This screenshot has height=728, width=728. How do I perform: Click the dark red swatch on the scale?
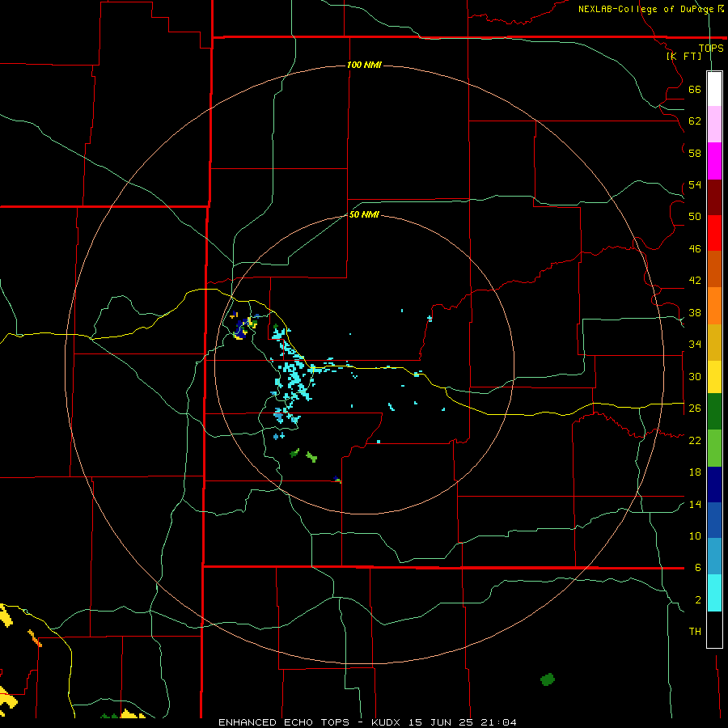pyautogui.click(x=714, y=197)
